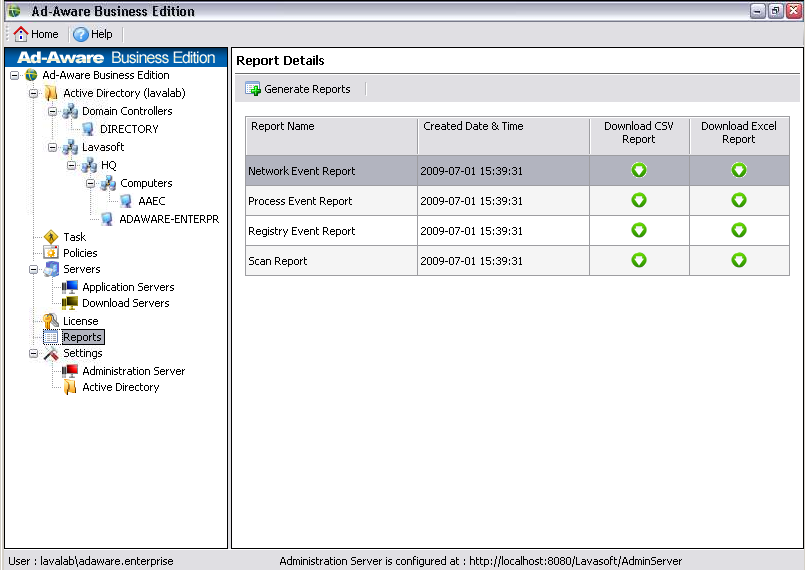Image resolution: width=805 pixels, height=570 pixels.
Task: Click the Servers icon in tree
Action: 51,269
